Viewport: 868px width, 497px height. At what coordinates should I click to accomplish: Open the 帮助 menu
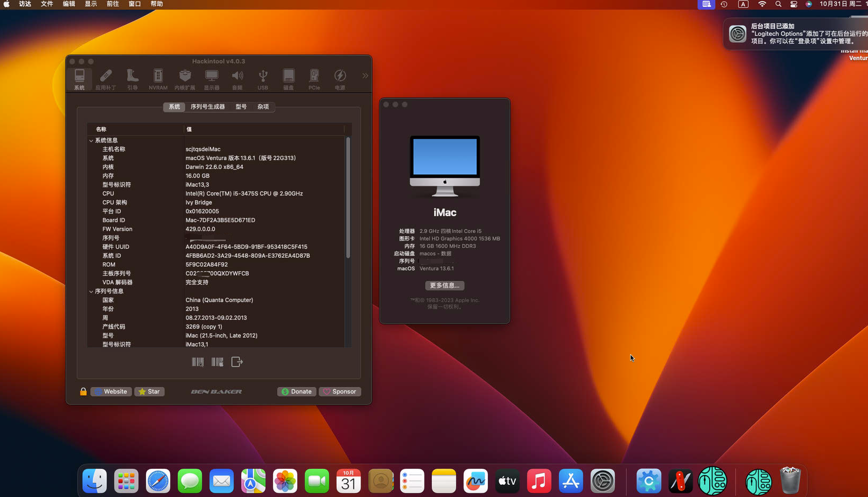(157, 4)
